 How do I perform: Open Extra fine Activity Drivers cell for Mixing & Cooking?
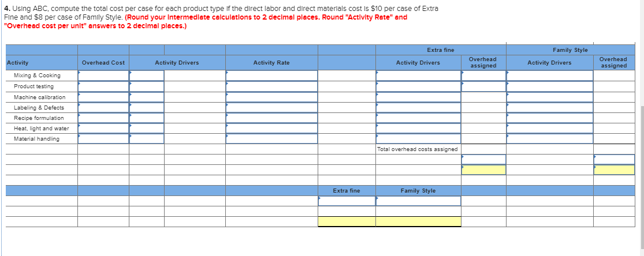click(418, 76)
